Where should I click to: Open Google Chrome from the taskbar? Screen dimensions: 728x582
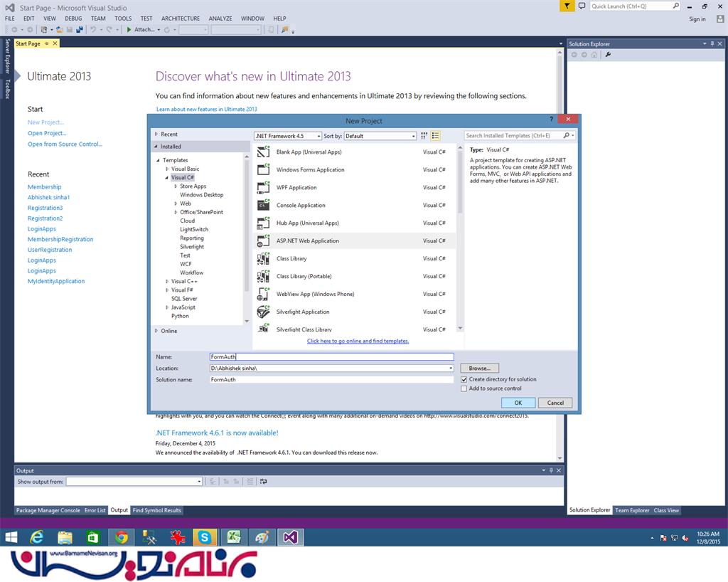coord(122,537)
